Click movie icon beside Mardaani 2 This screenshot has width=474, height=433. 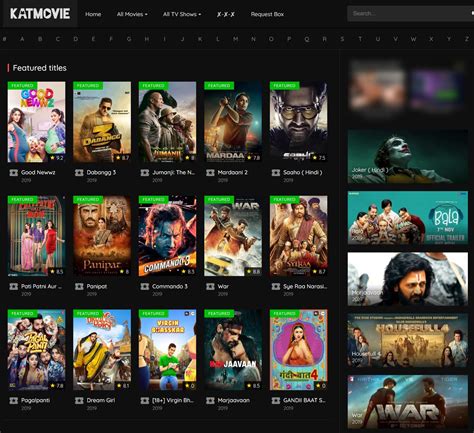coord(210,173)
